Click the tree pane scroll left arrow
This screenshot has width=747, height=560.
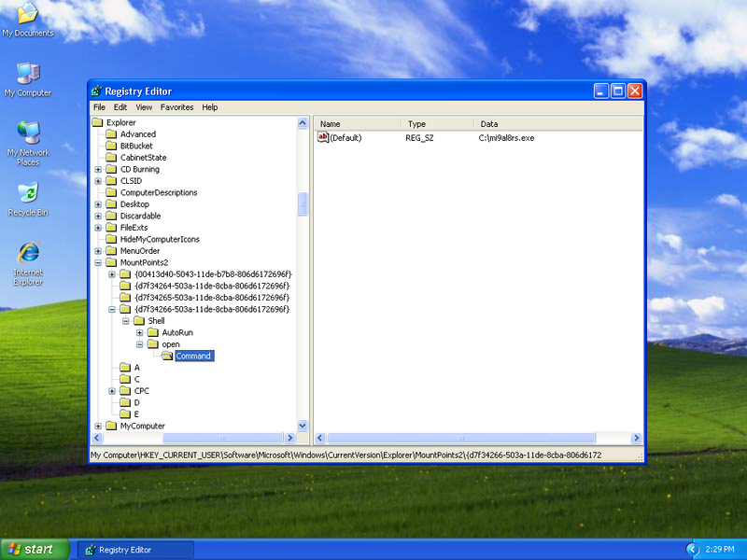pos(97,438)
